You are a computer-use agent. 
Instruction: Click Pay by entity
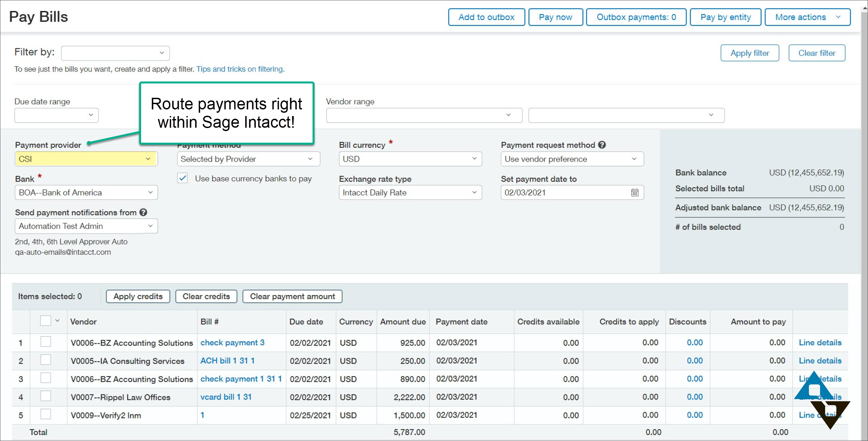725,17
